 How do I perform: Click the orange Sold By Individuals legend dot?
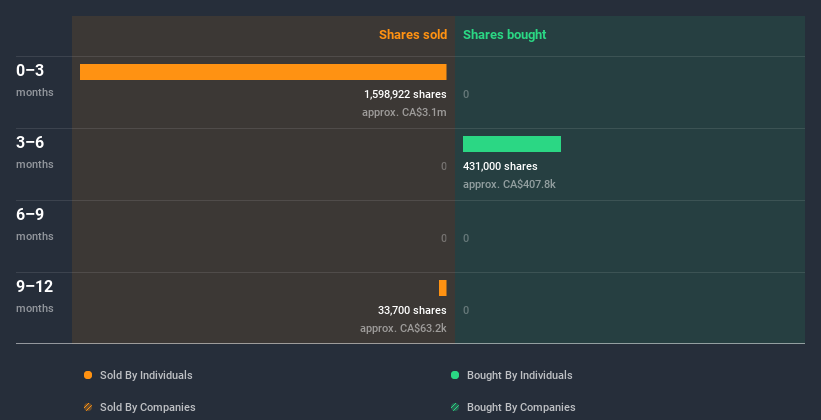pos(88,375)
